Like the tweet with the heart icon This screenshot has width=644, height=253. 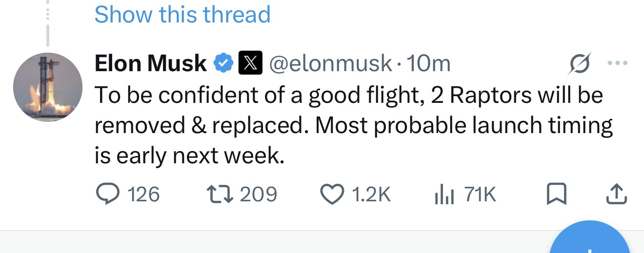(331, 195)
